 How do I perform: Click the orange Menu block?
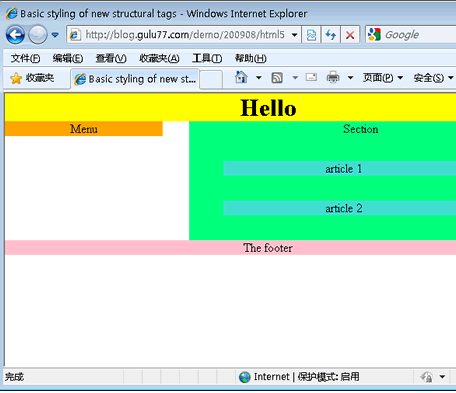(84, 129)
